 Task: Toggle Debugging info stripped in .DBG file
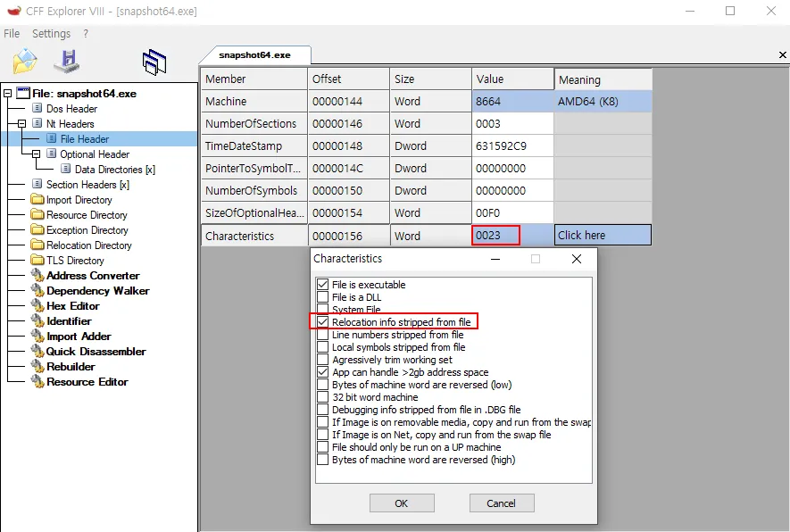(323, 410)
